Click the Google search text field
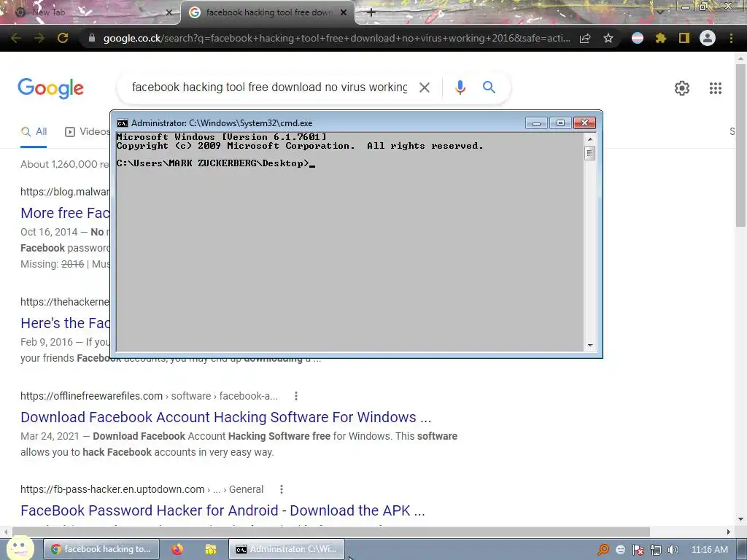 [270, 87]
